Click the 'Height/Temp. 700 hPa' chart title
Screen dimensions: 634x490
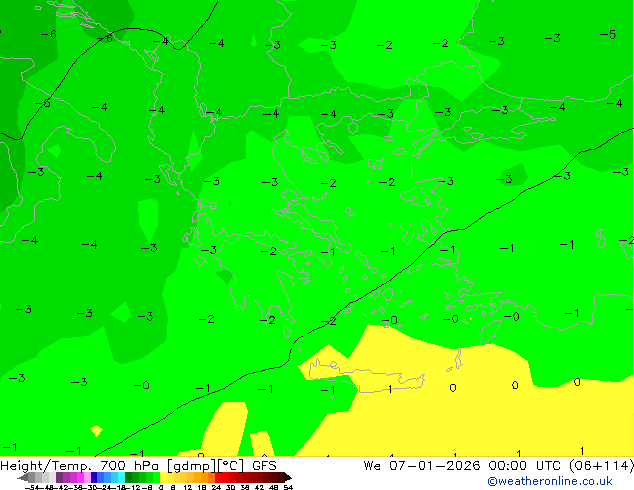pos(81,466)
